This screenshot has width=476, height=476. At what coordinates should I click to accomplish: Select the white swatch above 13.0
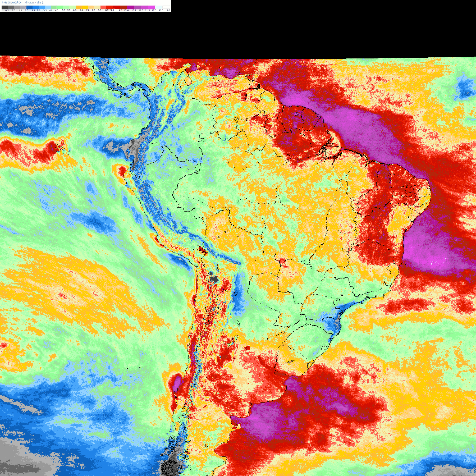click(166, 7)
